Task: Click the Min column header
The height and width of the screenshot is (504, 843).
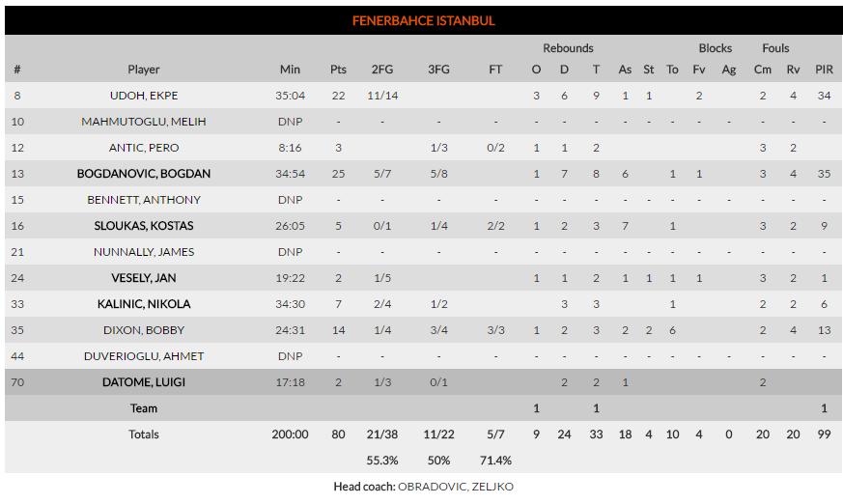Action: [x=290, y=70]
